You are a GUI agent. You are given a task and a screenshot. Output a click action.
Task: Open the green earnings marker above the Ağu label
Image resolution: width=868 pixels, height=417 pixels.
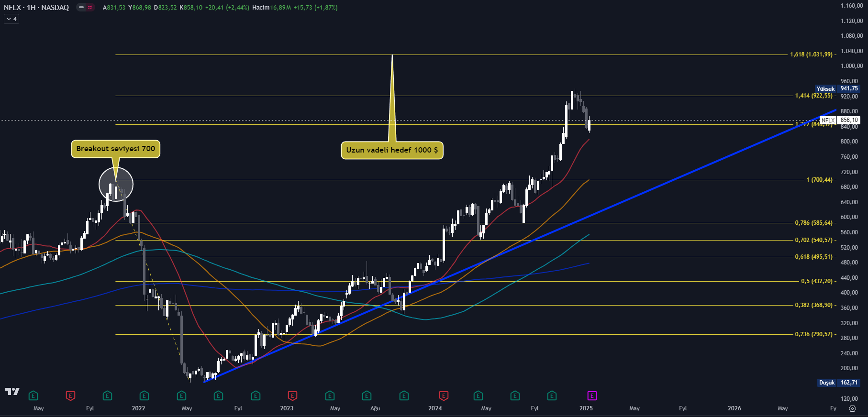coord(367,395)
